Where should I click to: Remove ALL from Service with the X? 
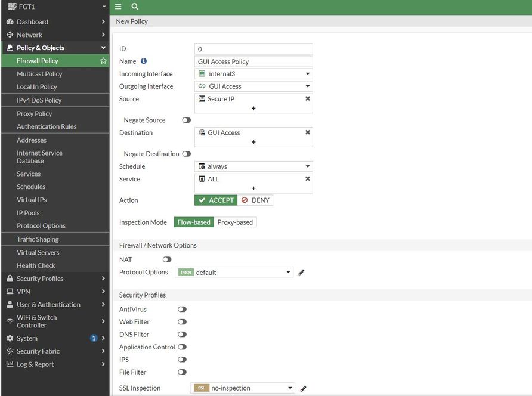[x=307, y=178]
